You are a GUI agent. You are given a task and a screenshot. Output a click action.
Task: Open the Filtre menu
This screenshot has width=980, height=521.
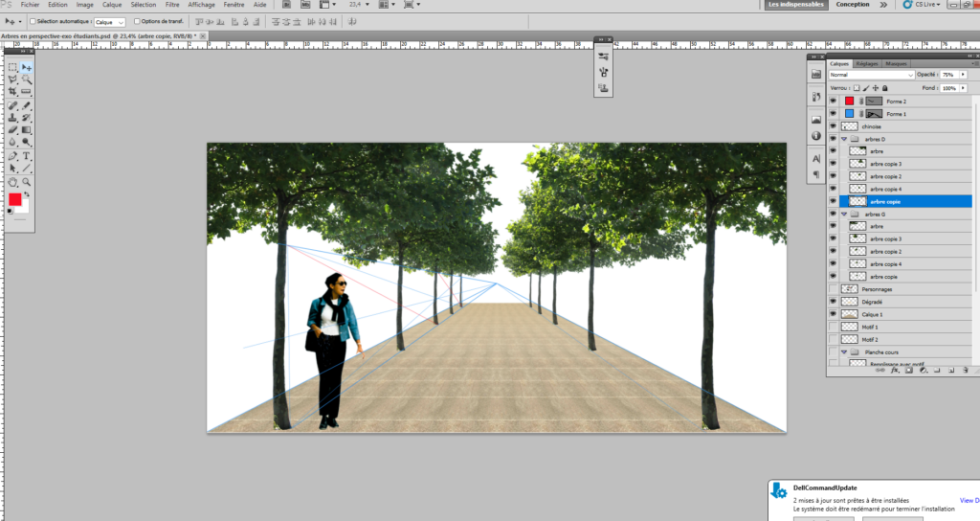tap(172, 5)
